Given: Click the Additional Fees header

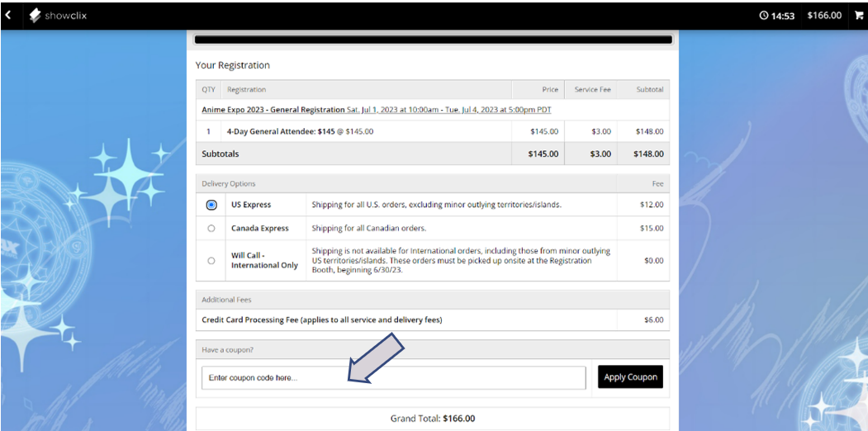Looking at the screenshot, I should click(226, 300).
